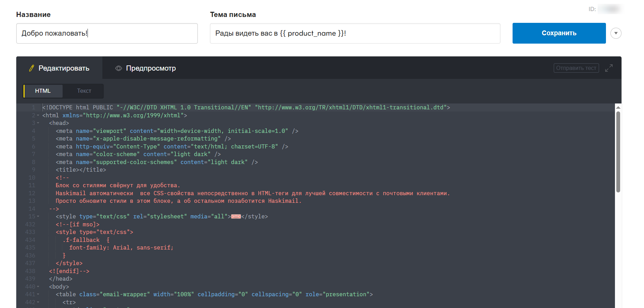
Task: Expand the folded style block on line 15
Action: tap(38, 217)
